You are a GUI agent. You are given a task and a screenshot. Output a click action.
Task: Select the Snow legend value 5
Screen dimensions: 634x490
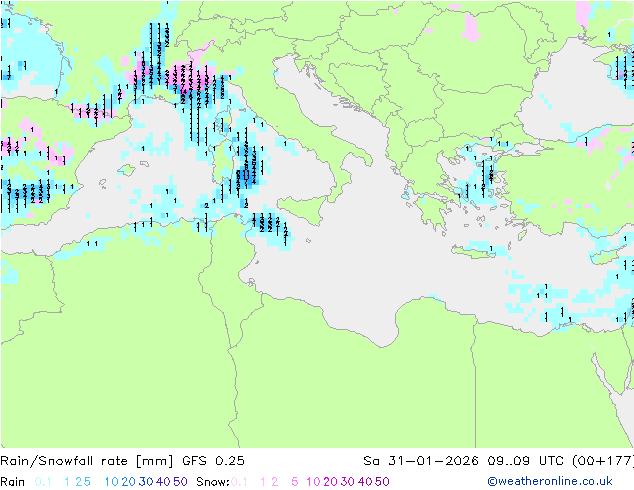tap(295, 482)
